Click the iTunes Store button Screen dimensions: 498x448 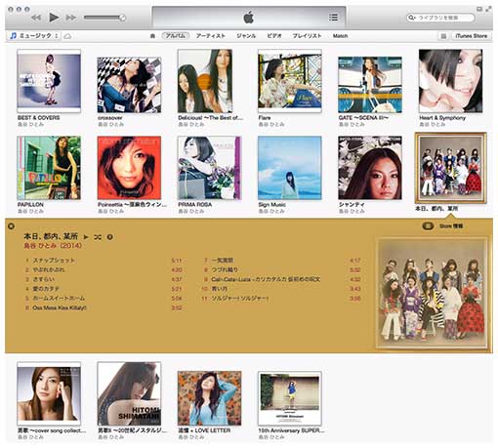pos(472,36)
